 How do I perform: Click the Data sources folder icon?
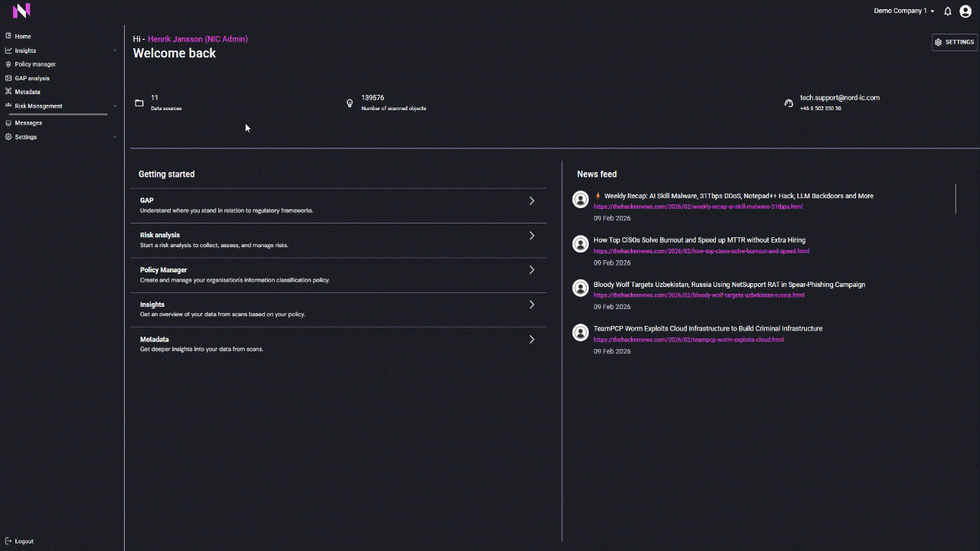[x=139, y=103]
